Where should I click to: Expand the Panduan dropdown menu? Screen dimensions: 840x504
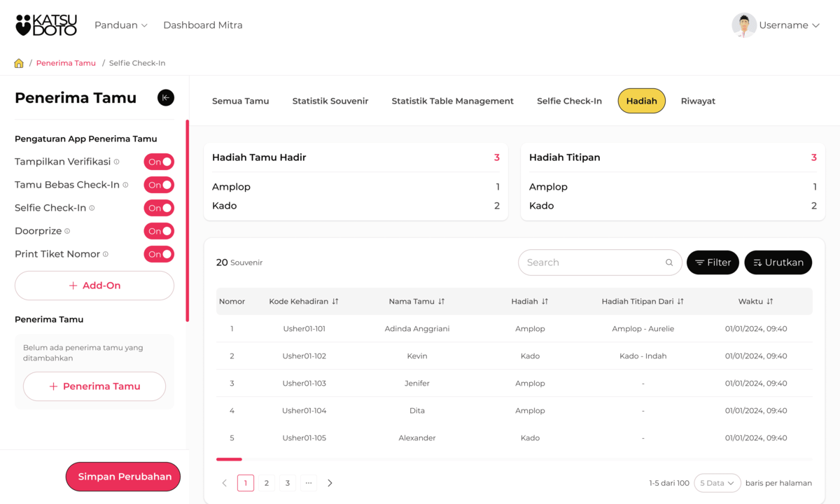point(121,25)
